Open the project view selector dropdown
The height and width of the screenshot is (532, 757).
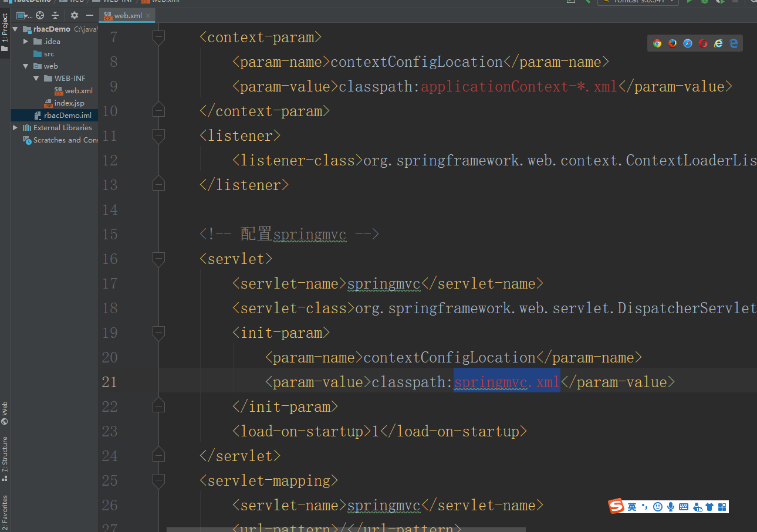tap(24, 15)
